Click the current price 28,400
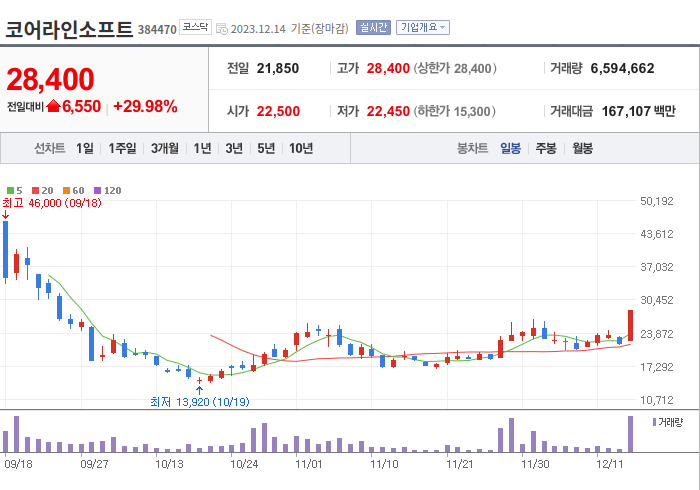 tap(50, 79)
